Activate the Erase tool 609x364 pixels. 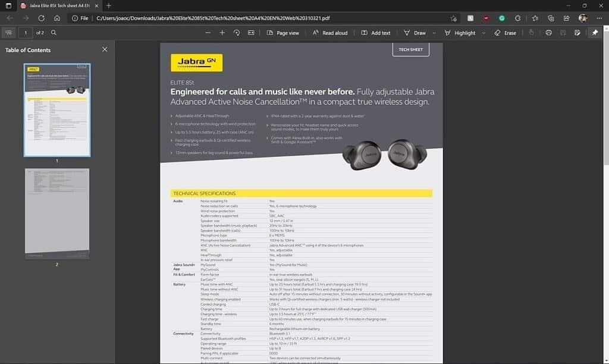pyautogui.click(x=505, y=33)
